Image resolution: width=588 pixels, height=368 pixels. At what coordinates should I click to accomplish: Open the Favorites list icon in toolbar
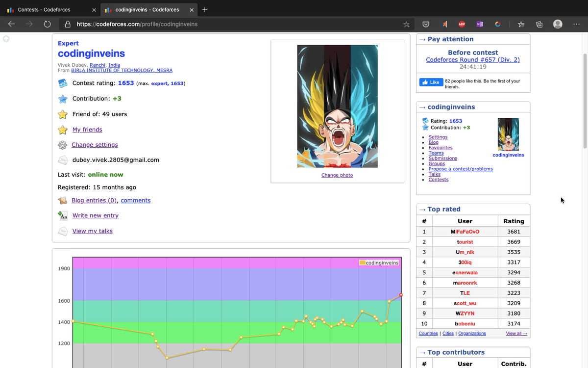[521, 24]
